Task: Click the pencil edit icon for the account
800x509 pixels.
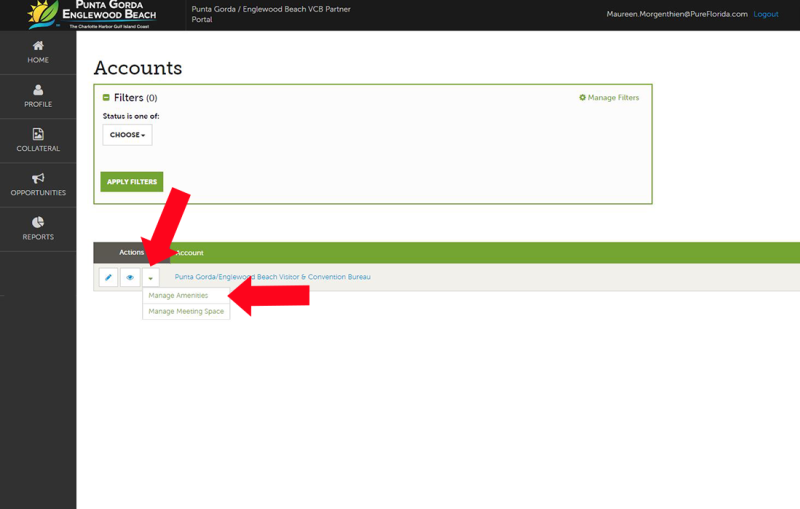Action: click(x=108, y=277)
